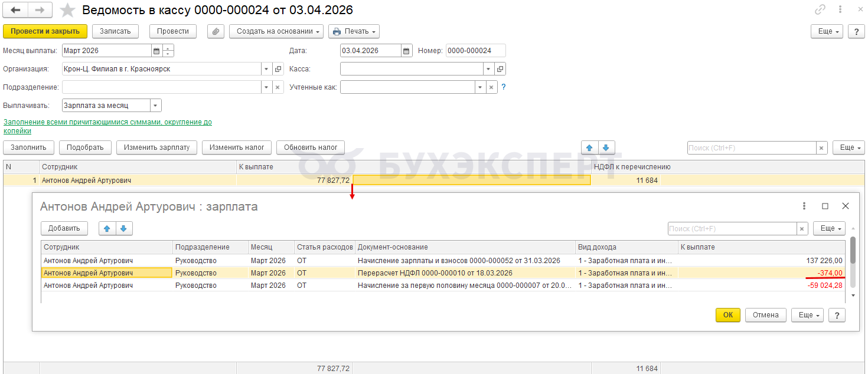The width and height of the screenshot is (868, 374).
Task: Click the Провести button
Action: click(x=173, y=31)
